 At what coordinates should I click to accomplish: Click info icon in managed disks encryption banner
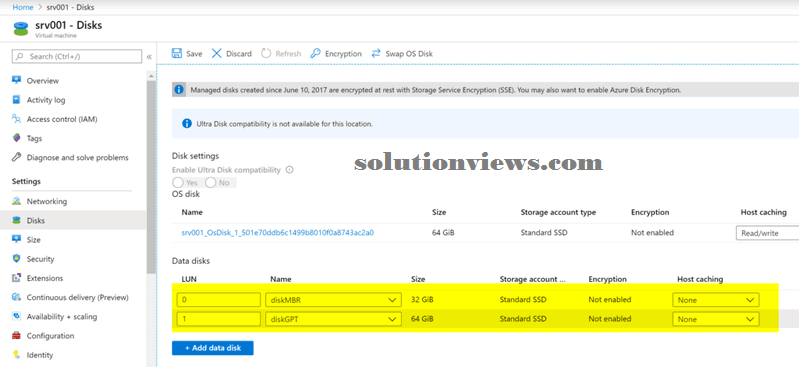pyautogui.click(x=179, y=90)
